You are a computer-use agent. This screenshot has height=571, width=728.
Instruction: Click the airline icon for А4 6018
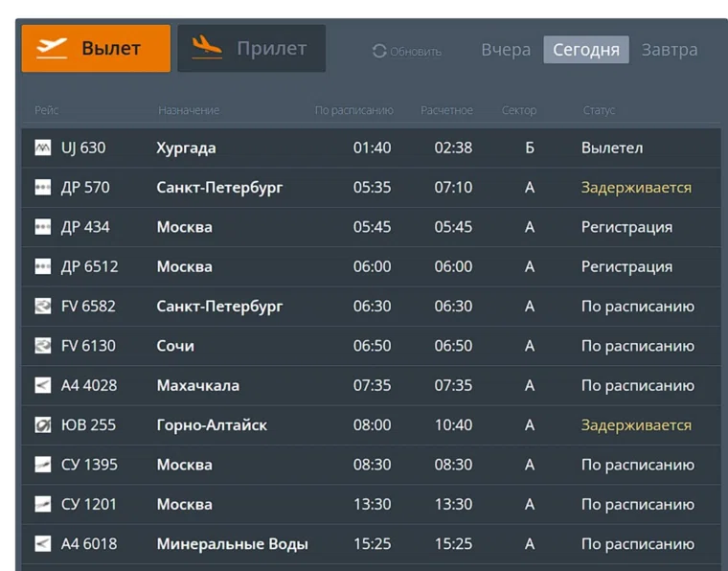[42, 544]
